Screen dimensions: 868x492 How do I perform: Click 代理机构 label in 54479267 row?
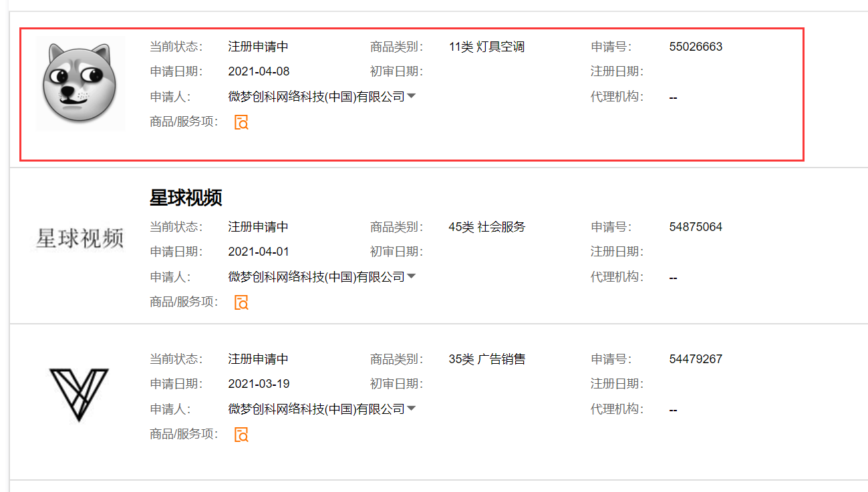click(x=617, y=409)
